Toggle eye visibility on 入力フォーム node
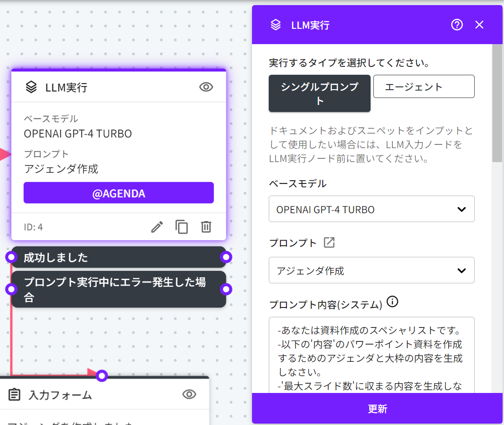 click(189, 394)
